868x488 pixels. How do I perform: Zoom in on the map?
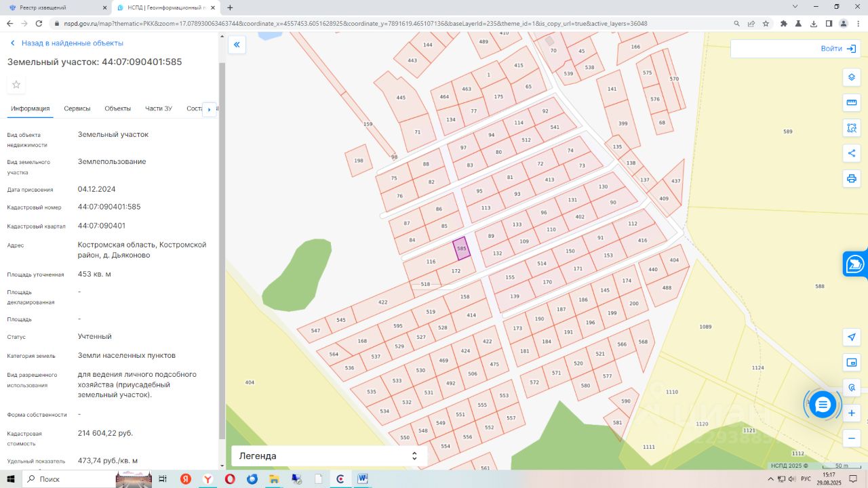[x=852, y=413]
